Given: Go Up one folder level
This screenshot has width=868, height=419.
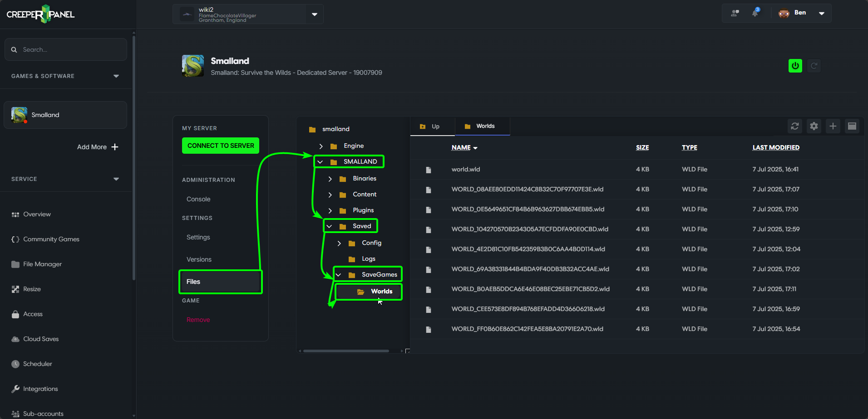Looking at the screenshot, I should pyautogui.click(x=433, y=127).
